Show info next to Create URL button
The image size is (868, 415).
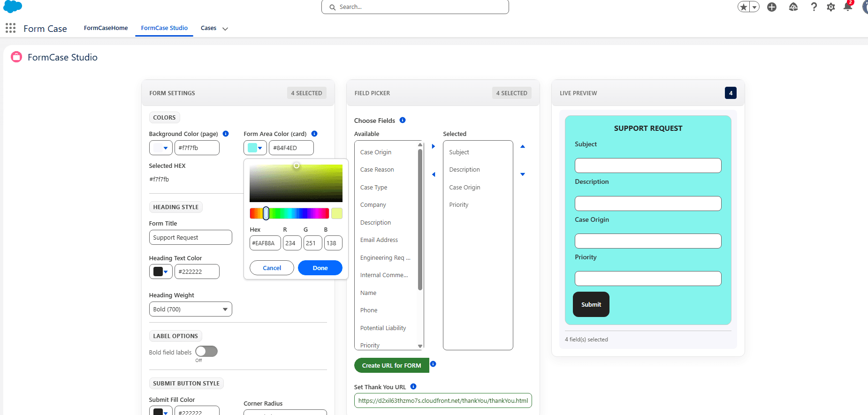433,364
